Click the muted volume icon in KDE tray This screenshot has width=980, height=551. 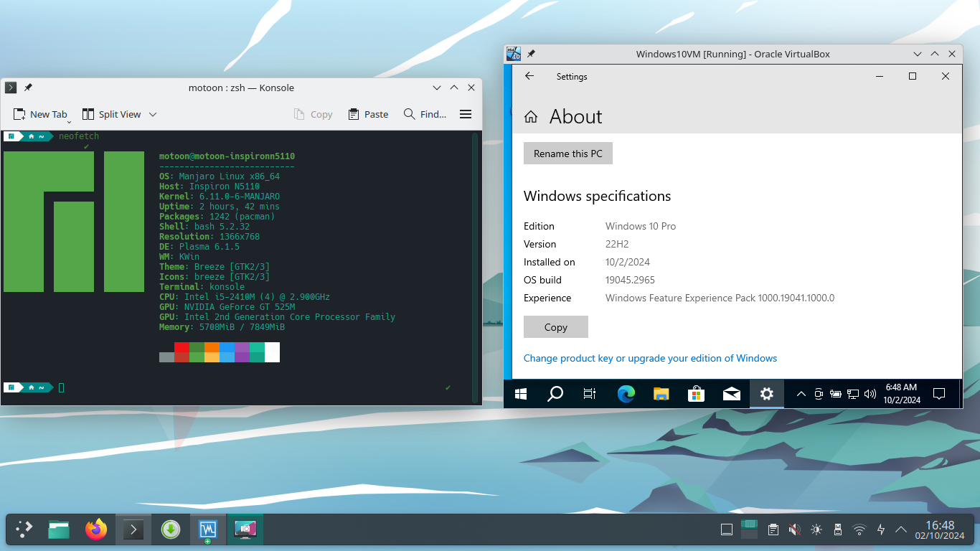794,530
